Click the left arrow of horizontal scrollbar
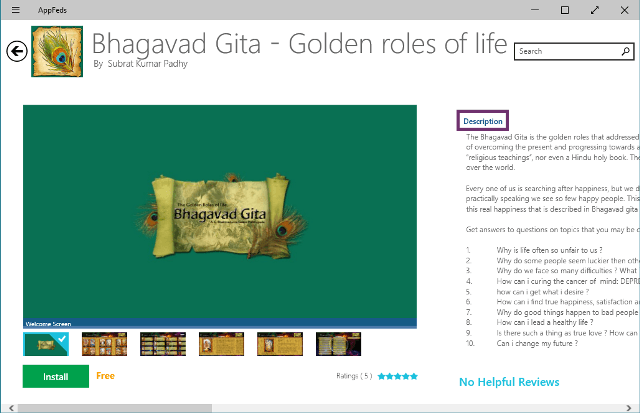The image size is (640, 413). coord(11,408)
